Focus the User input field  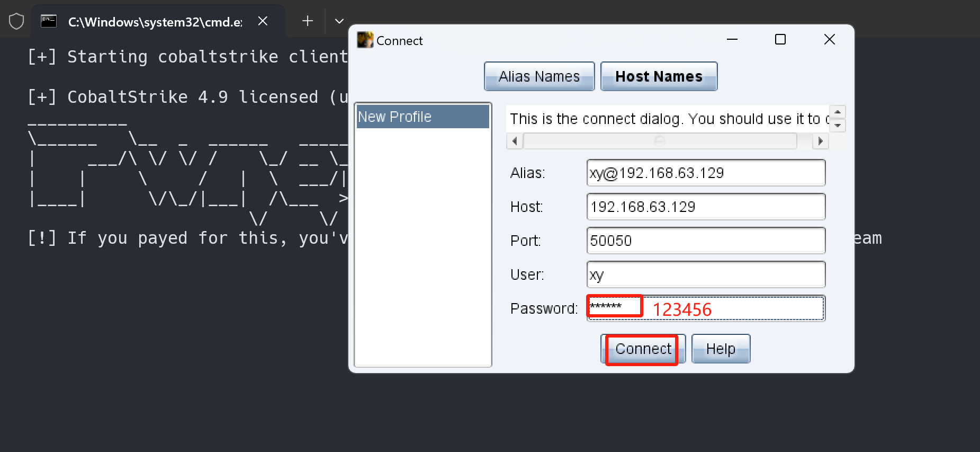pyautogui.click(x=706, y=274)
